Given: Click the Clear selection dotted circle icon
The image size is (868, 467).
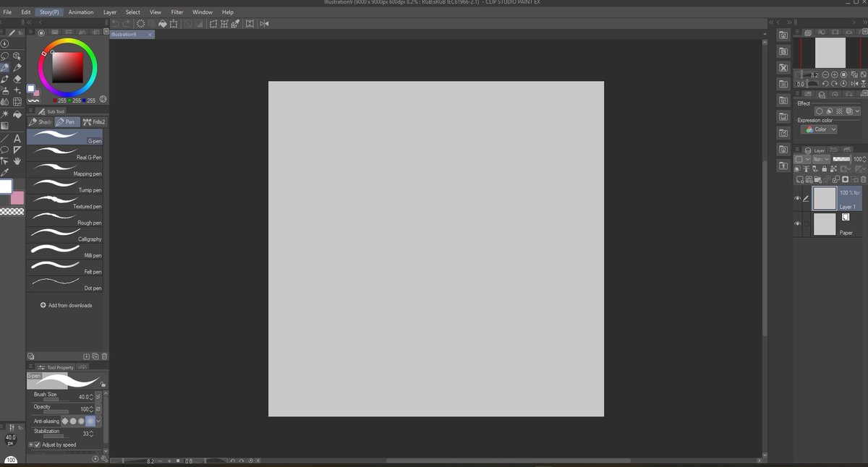Looking at the screenshot, I should pyautogui.click(x=141, y=24).
